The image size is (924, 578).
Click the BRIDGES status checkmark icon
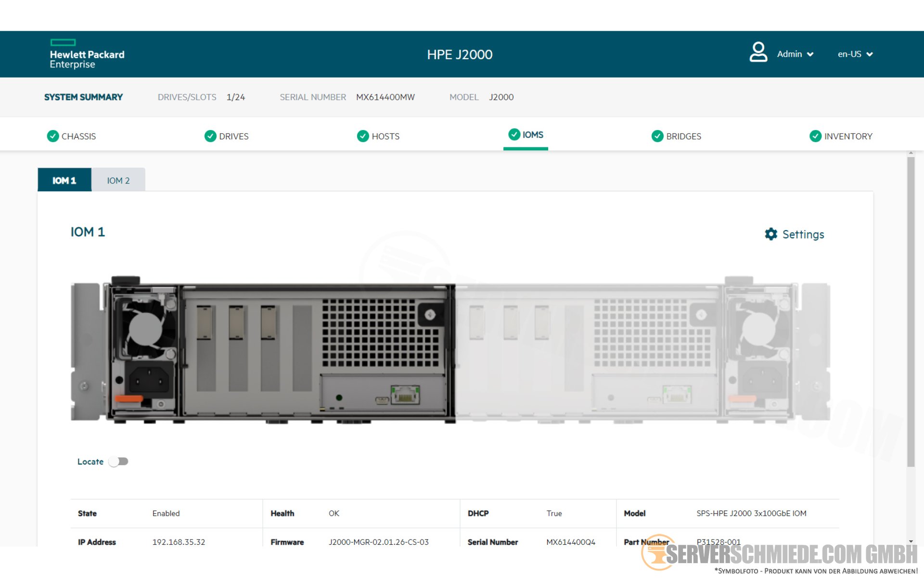click(657, 136)
